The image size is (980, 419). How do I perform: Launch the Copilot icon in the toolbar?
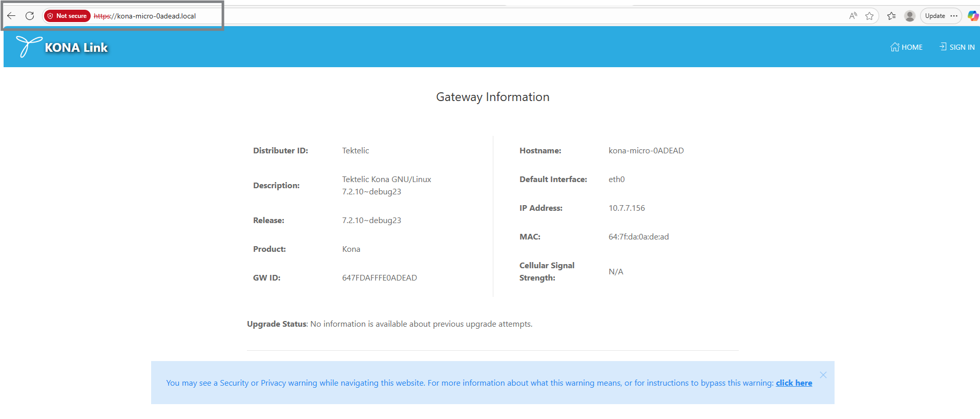(x=973, y=16)
